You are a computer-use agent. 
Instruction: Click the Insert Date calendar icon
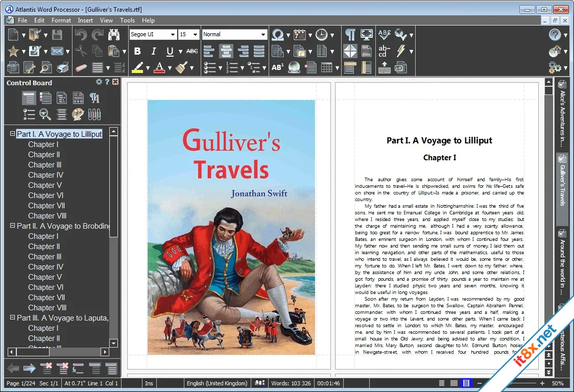coord(299,35)
